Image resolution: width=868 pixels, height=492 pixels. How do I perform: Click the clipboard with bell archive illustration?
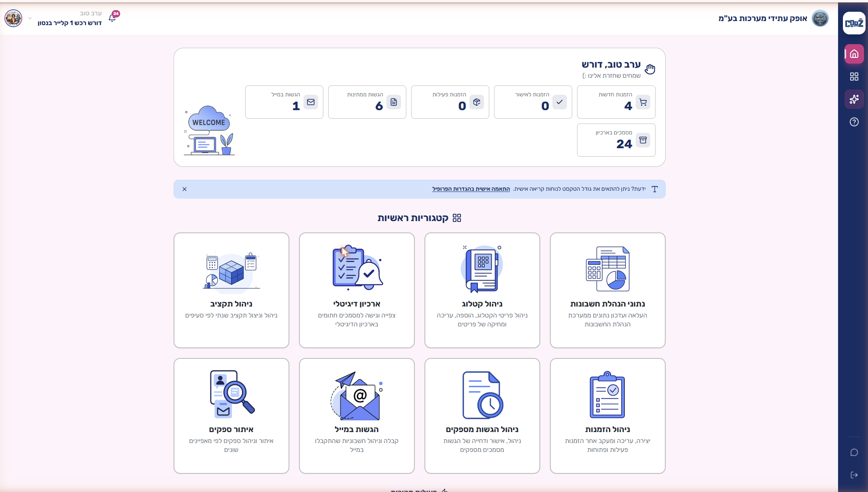coord(357,268)
